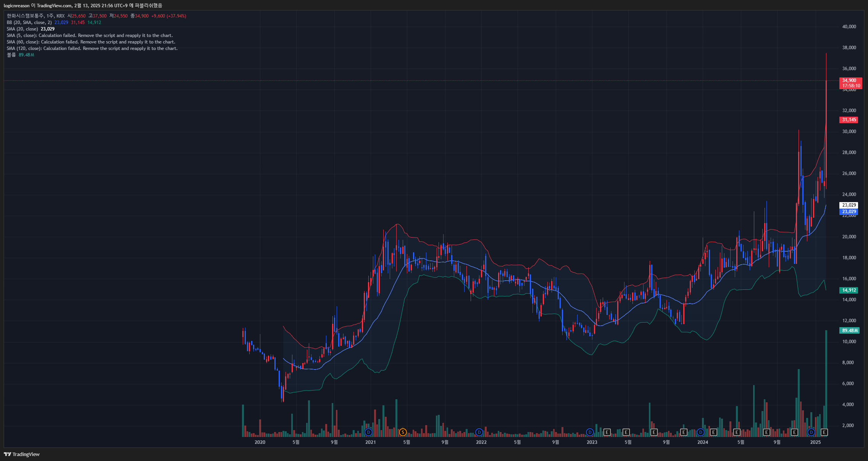Click the red 34,900 current price label
Image resolution: width=868 pixels, height=461 pixels.
pyautogui.click(x=849, y=80)
